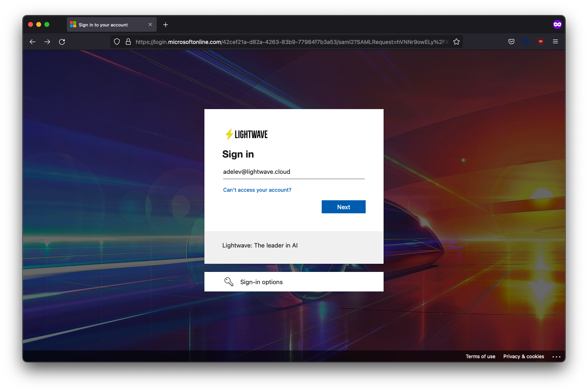Open 'Can't access your account?' link
This screenshot has width=588, height=392.
257,190
